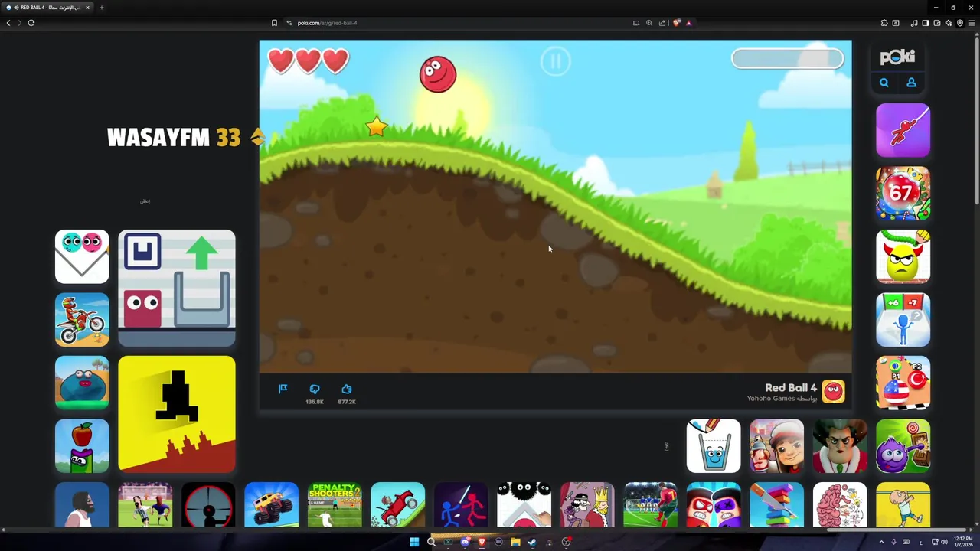Open the yellow tile with black figure
980x551 pixels.
[177, 414]
